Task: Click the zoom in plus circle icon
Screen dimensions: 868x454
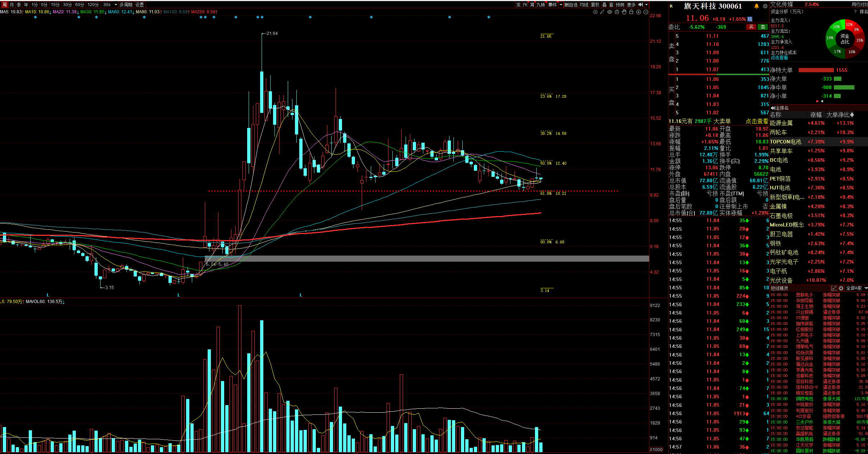Action: click(x=638, y=12)
